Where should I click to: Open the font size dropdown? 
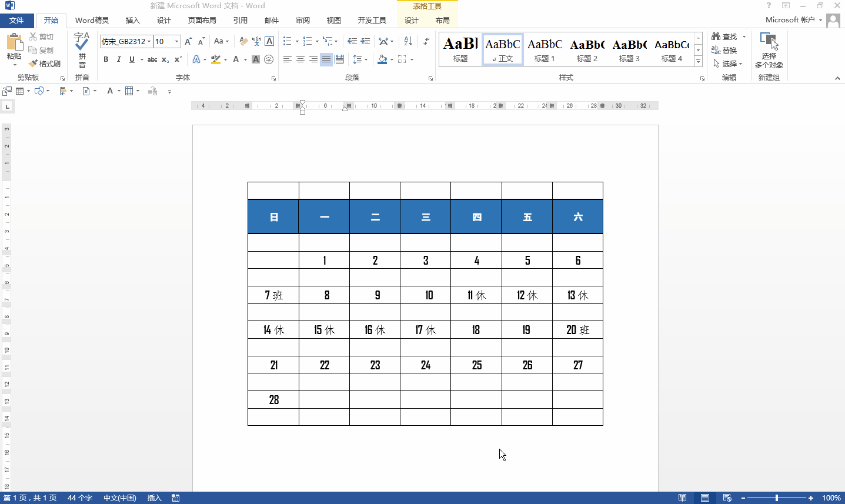(176, 41)
